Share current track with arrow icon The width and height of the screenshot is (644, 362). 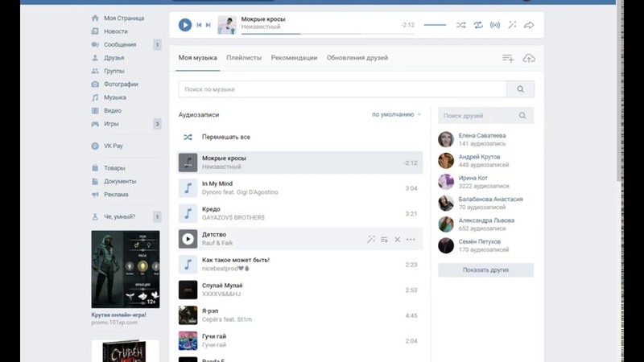[x=529, y=25]
